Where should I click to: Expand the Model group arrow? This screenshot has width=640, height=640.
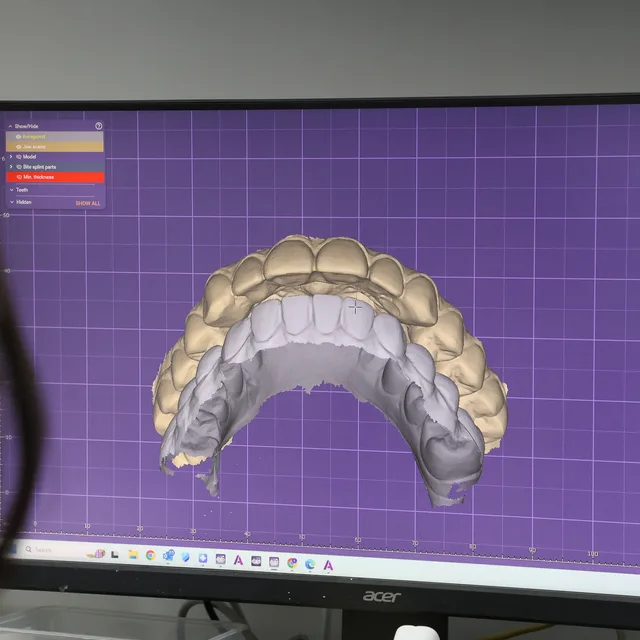(11, 156)
